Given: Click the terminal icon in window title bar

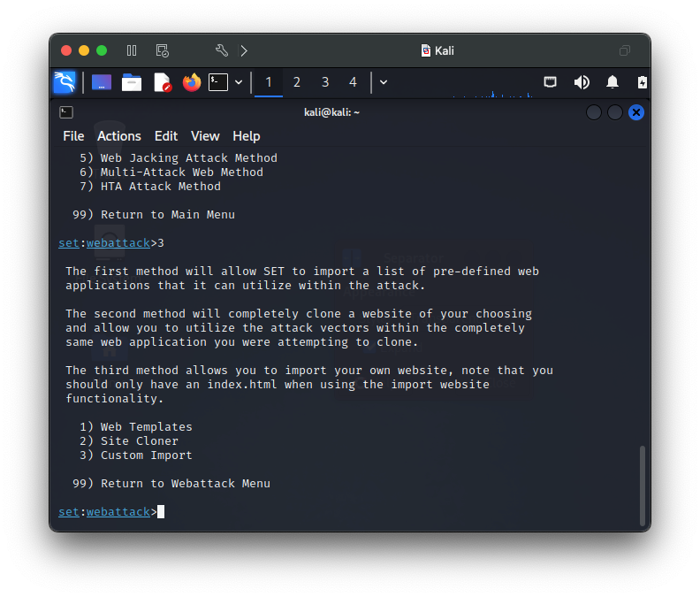Looking at the screenshot, I should tap(66, 112).
